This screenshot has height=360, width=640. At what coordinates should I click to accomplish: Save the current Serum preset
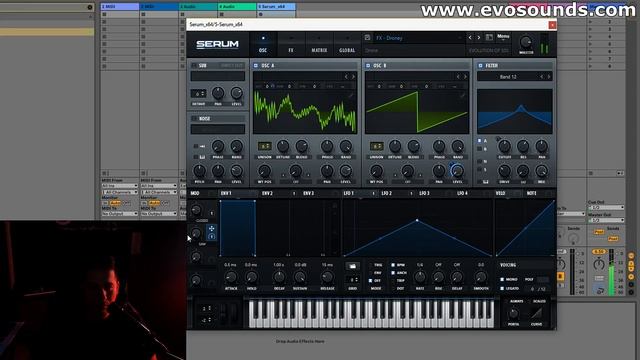click(367, 38)
